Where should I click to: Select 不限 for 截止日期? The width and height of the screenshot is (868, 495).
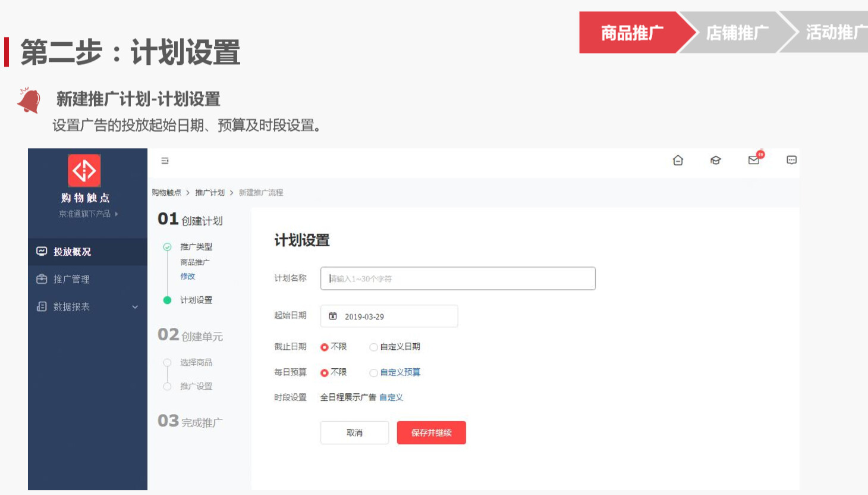(x=325, y=347)
